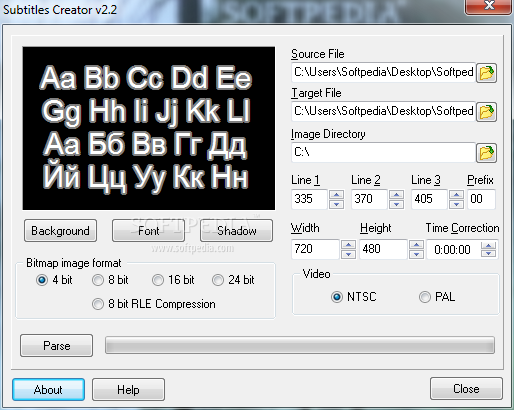
Task: Start parsing with the Parse button
Action: (x=56, y=346)
